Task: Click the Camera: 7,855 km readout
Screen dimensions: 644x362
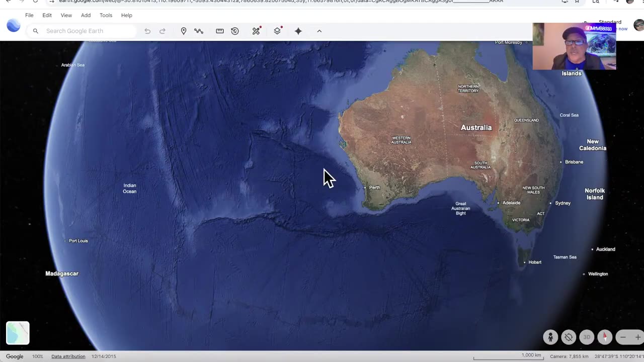Action: [x=569, y=356]
